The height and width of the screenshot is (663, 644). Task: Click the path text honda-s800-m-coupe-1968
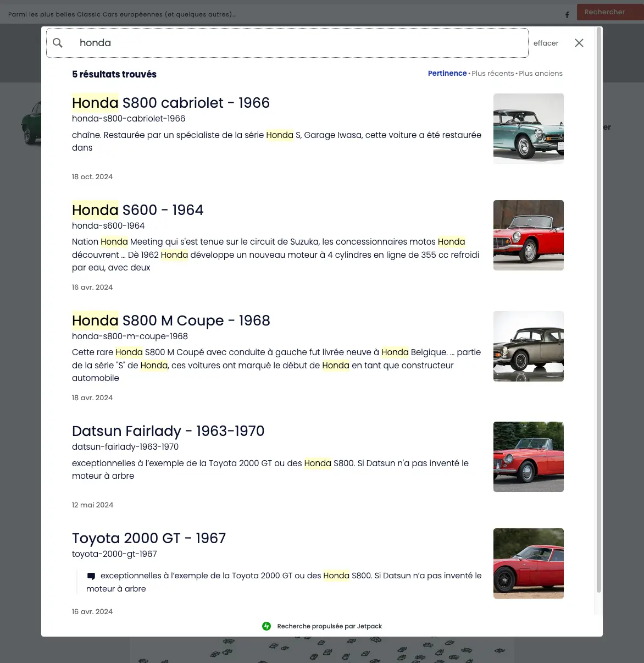coord(130,336)
